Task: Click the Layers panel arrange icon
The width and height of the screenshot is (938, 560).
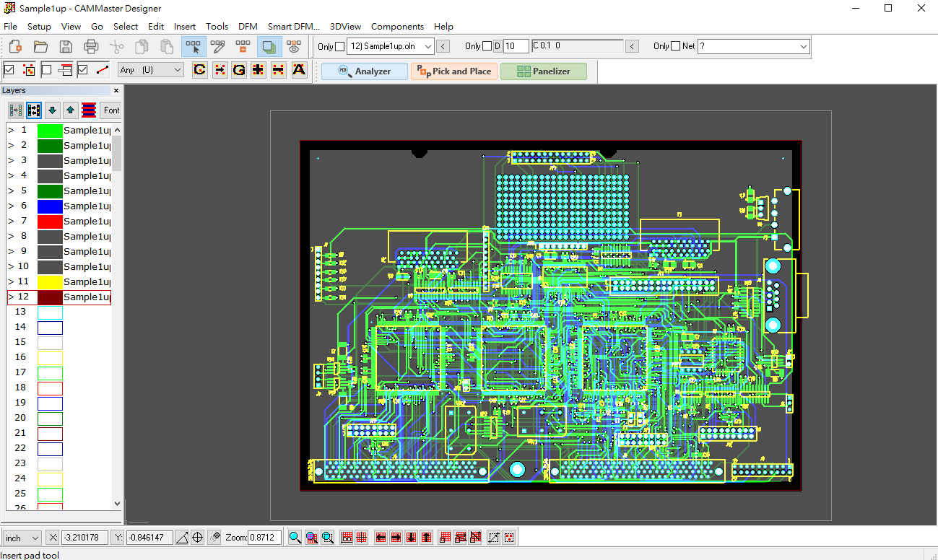Action: click(34, 110)
